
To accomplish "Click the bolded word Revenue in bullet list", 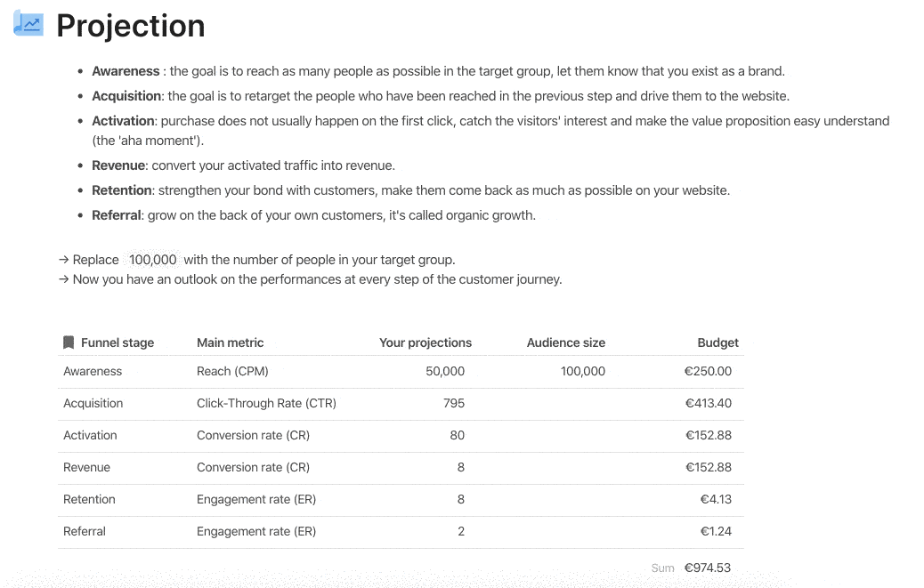I will tap(118, 165).
